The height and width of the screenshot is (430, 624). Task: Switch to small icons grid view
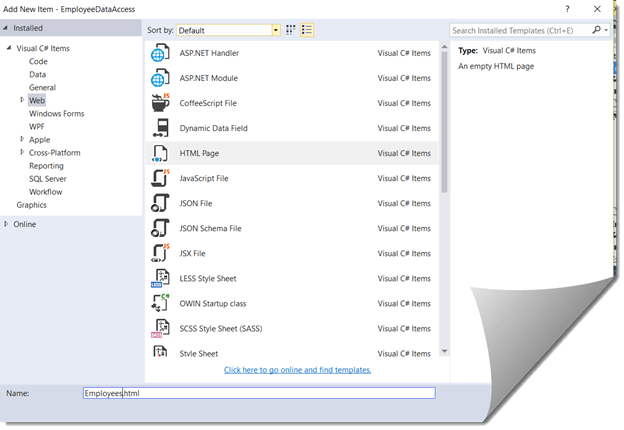(291, 30)
